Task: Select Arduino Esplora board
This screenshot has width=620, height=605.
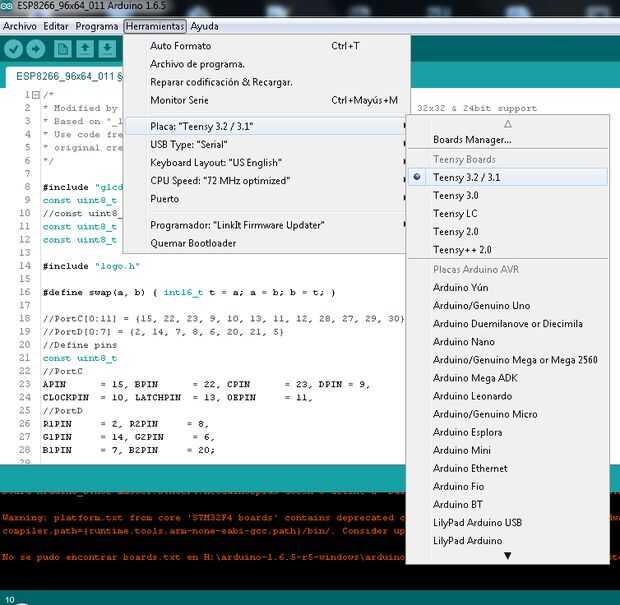Action: tap(508, 432)
